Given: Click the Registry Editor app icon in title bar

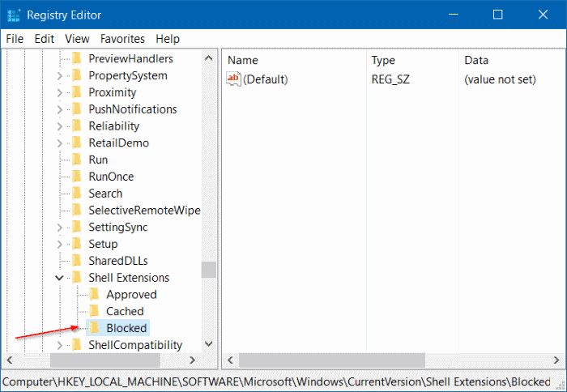Looking at the screenshot, I should [14, 15].
